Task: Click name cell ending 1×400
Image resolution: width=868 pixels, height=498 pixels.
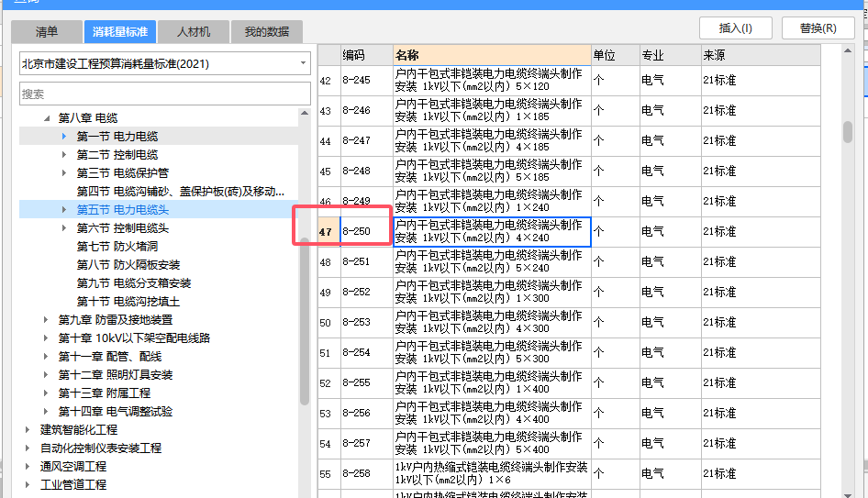Action: (x=492, y=383)
